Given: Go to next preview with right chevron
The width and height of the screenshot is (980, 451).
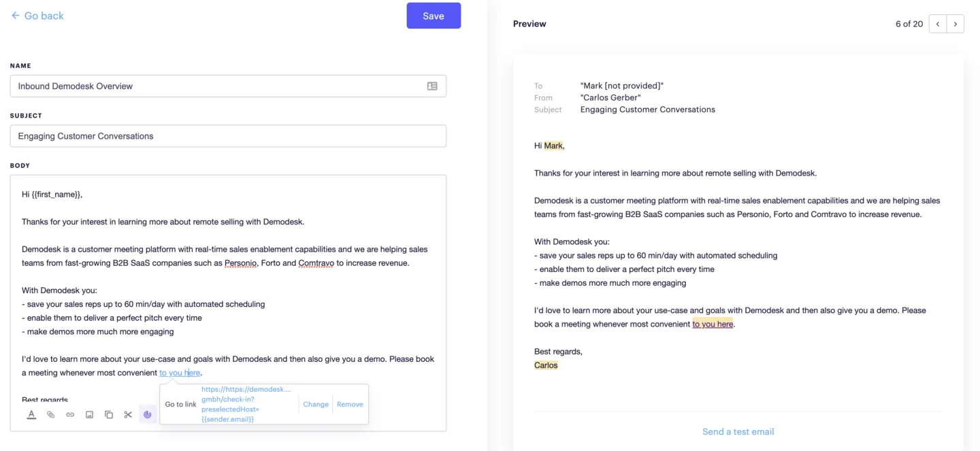Looking at the screenshot, I should tap(955, 24).
